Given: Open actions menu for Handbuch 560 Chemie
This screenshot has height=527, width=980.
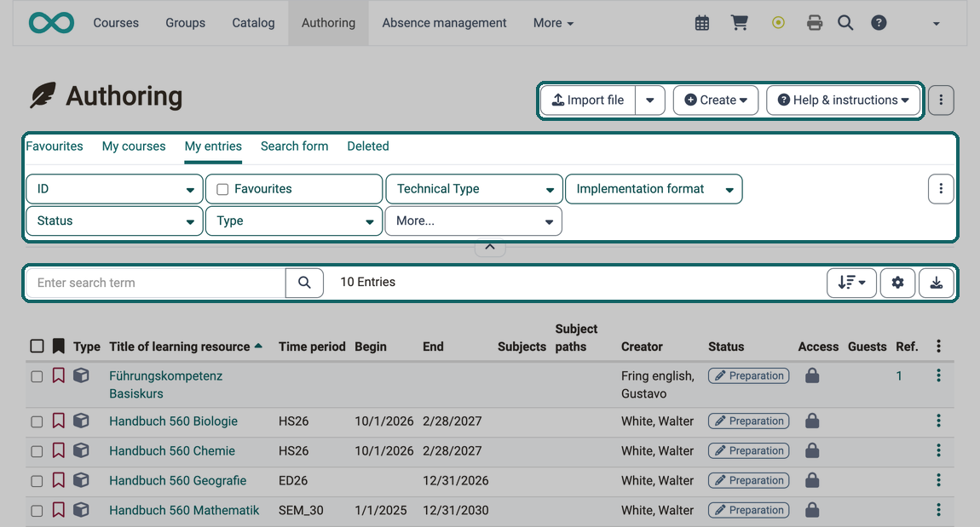Looking at the screenshot, I should (x=938, y=450).
